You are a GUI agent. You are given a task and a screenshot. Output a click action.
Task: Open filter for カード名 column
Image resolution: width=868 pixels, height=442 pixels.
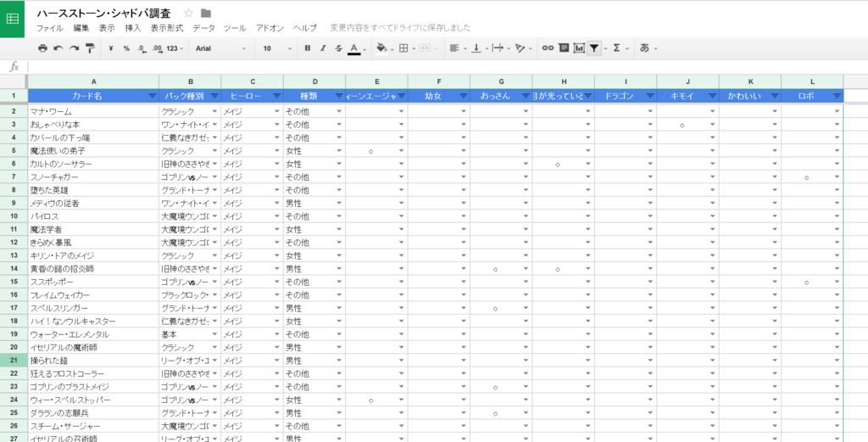tap(153, 96)
